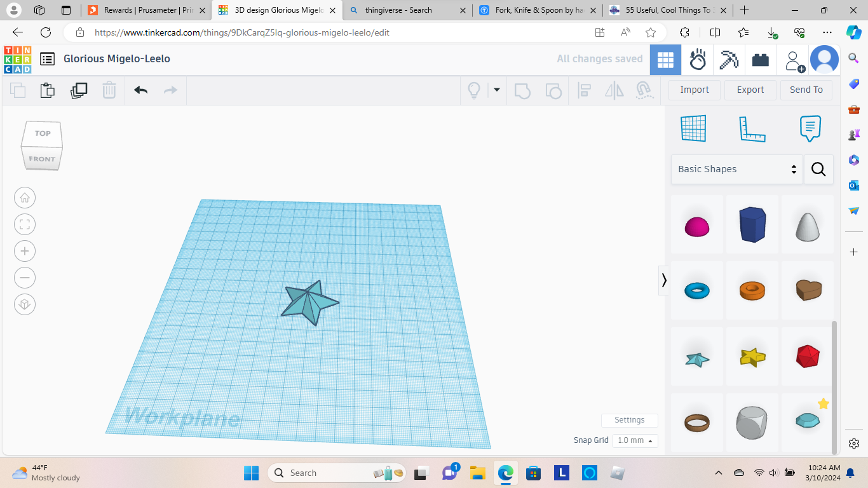Flip the shape with the Mirror tool
This screenshot has height=488, width=868.
[x=613, y=90]
